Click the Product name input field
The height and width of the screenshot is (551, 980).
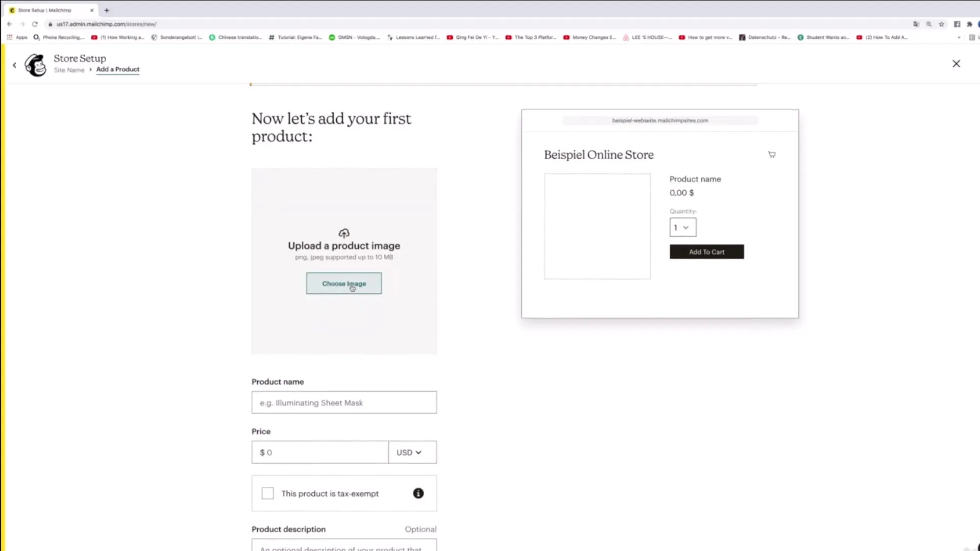point(344,403)
